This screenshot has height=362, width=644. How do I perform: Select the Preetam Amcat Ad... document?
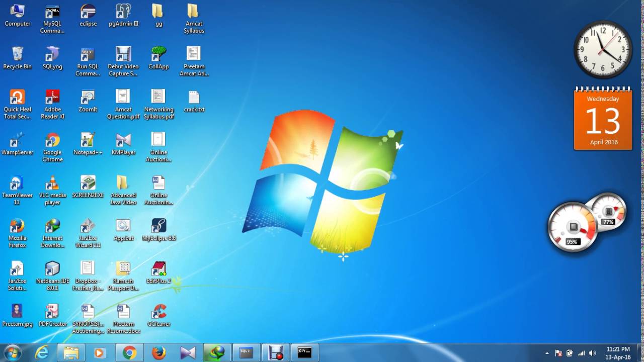point(194,62)
